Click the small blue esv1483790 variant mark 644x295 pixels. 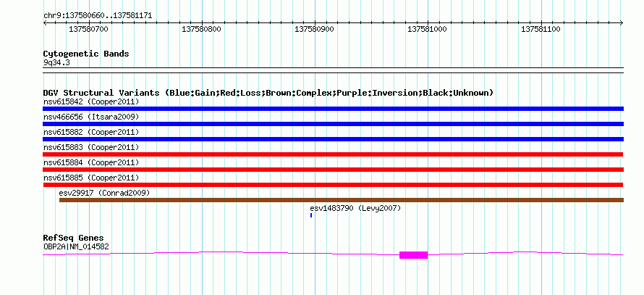pos(311,215)
